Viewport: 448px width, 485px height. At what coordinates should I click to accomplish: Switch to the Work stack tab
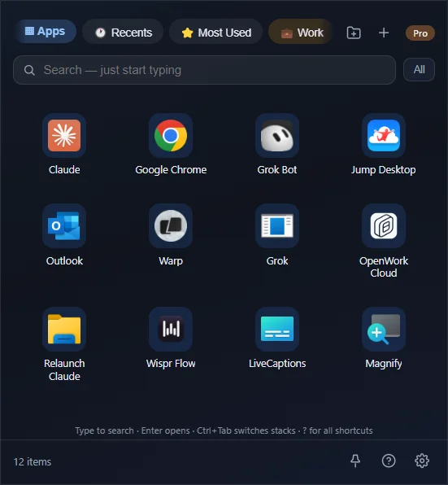[301, 33]
